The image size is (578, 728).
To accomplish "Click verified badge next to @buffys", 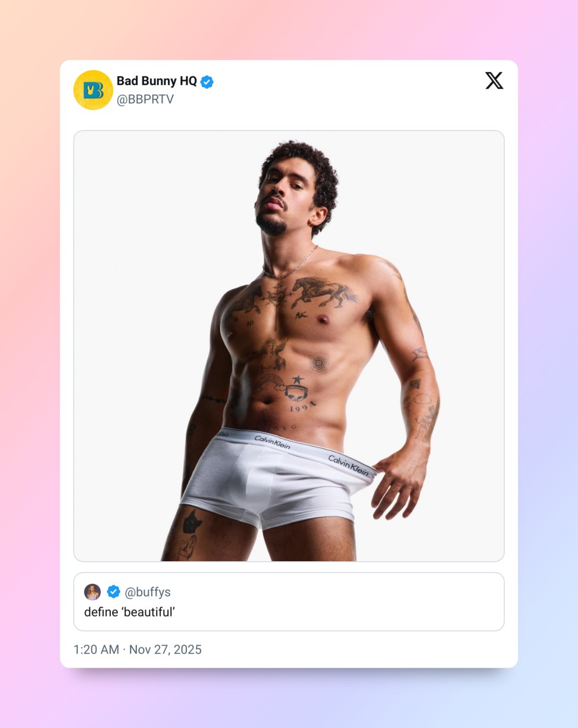I will pos(113,592).
